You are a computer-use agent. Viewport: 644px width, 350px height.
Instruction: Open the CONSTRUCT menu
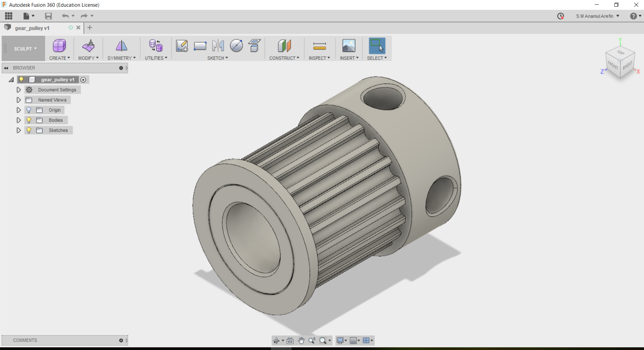click(284, 58)
